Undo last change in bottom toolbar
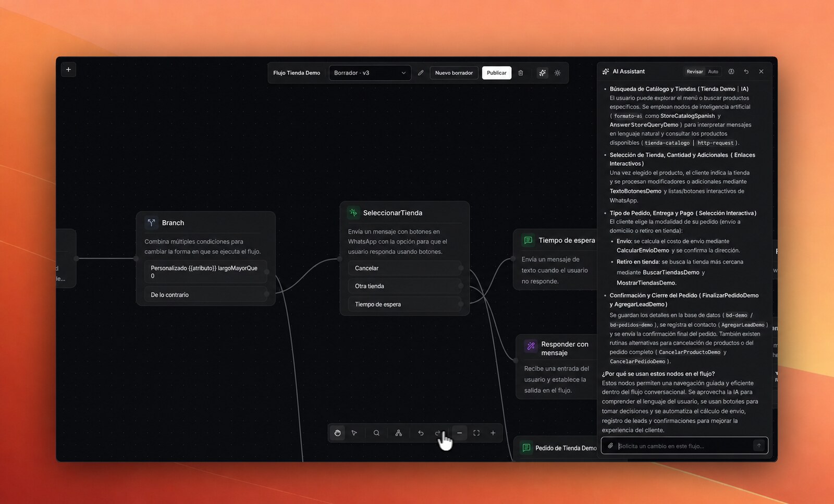 click(421, 433)
